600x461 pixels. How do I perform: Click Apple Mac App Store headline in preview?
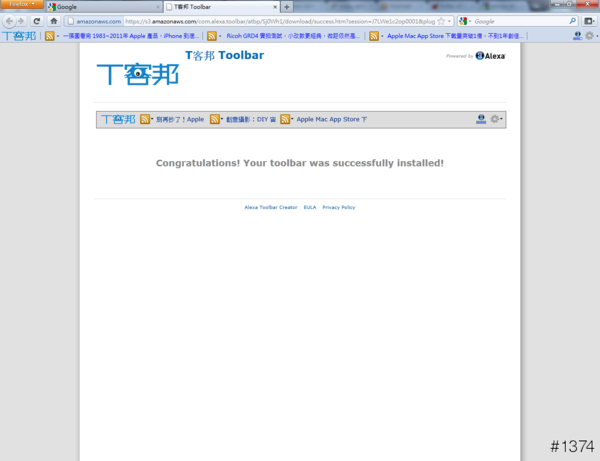tap(331, 119)
